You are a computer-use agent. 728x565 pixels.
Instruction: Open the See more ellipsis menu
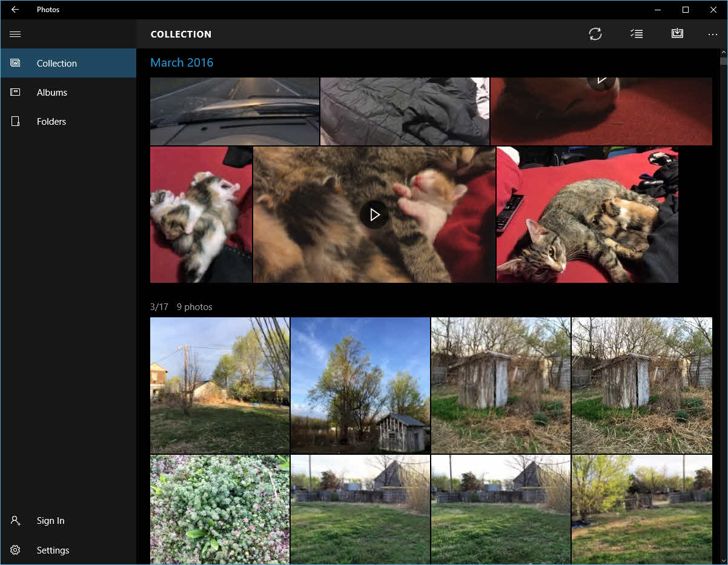click(x=712, y=35)
